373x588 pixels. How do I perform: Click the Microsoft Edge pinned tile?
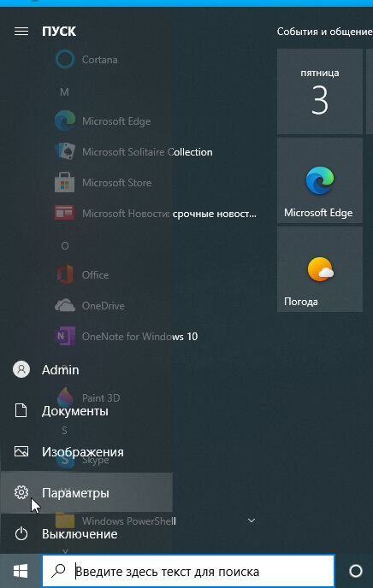coord(320,180)
